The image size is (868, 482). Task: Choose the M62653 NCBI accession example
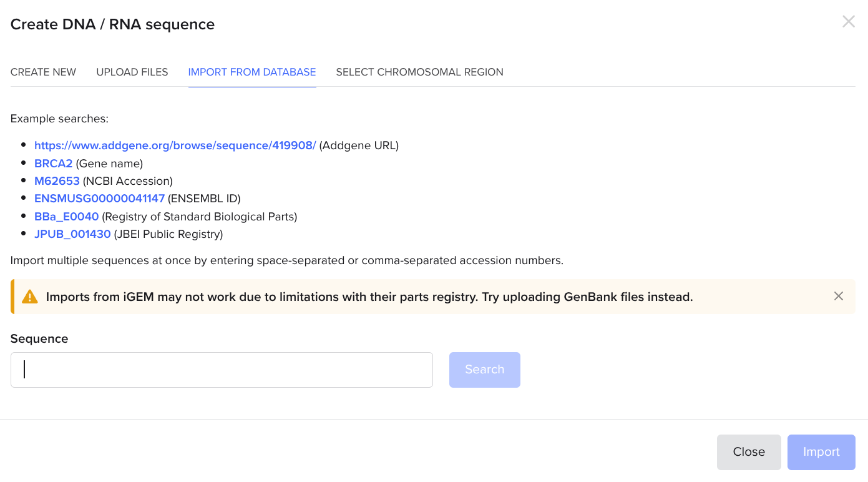(57, 181)
